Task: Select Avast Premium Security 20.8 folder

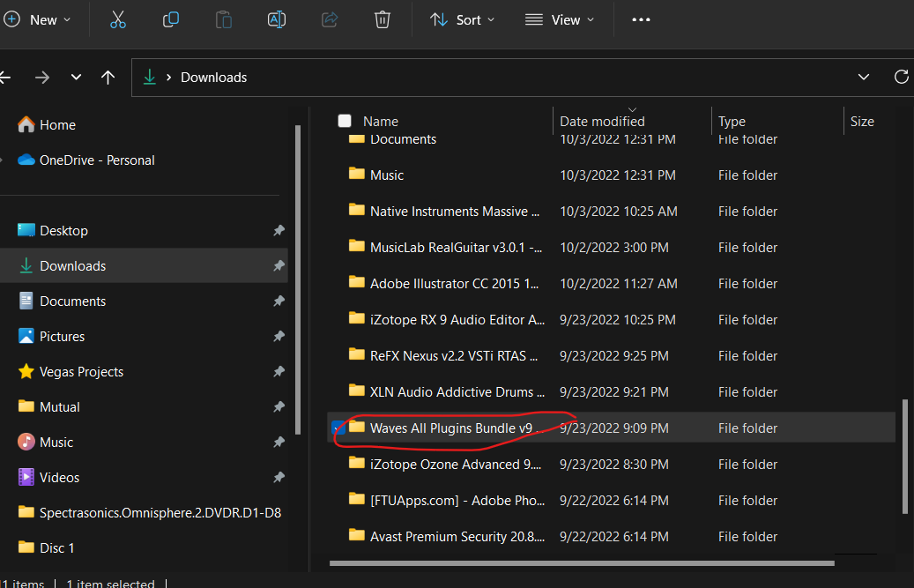Action: pos(611,537)
